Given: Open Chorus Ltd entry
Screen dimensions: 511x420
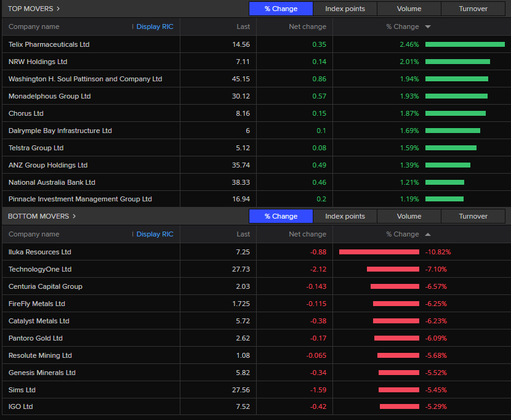Looking at the screenshot, I should 26,113.
